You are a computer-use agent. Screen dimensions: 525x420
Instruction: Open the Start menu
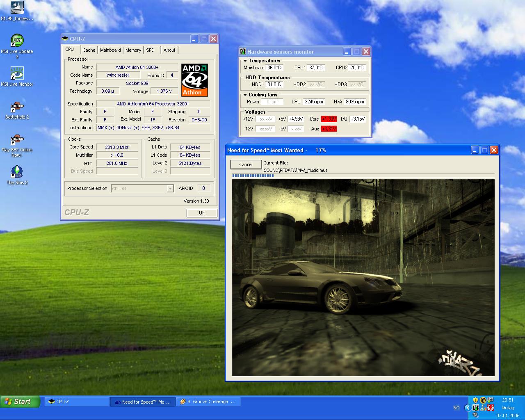[x=20, y=402]
